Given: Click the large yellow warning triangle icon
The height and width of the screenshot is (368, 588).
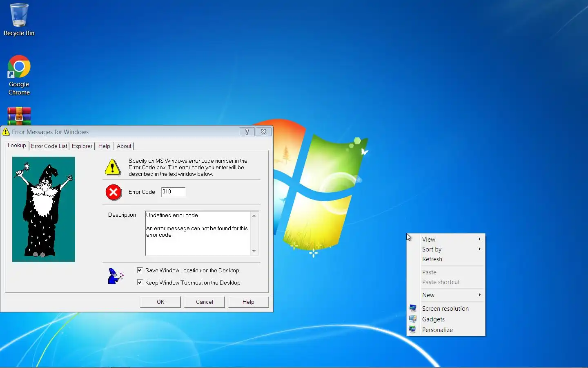Looking at the screenshot, I should tap(113, 167).
